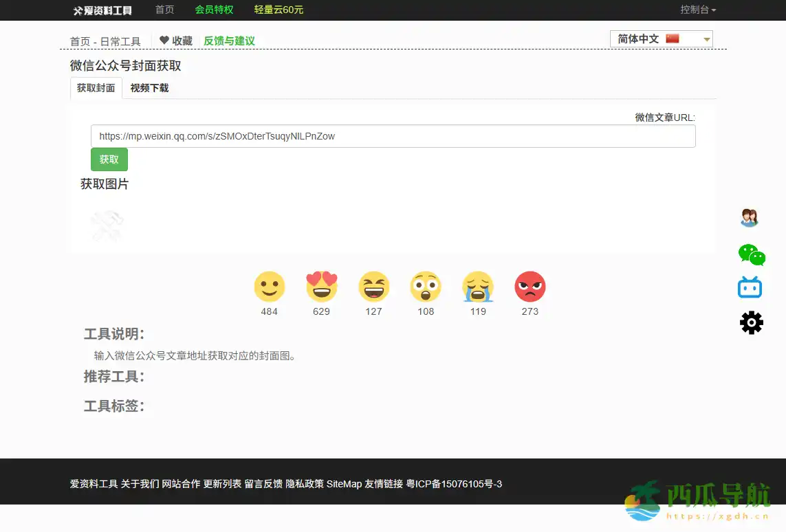The height and width of the screenshot is (532, 786).
Task: Rate with the heart-eyes emoji
Action: click(x=321, y=286)
